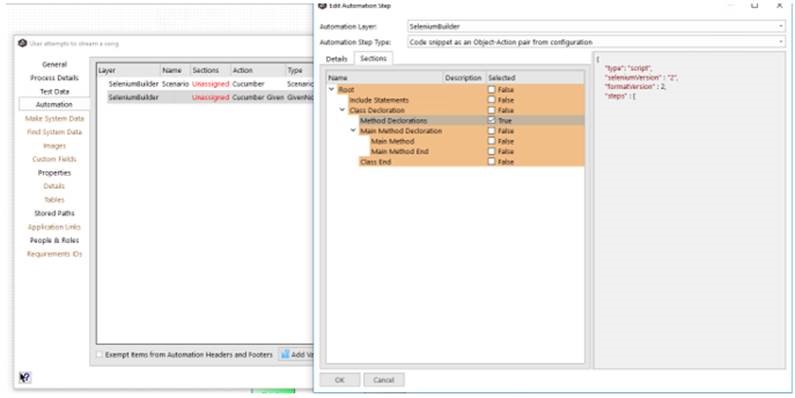Click the Sections column header in background table
795x398 pixels.
210,70
